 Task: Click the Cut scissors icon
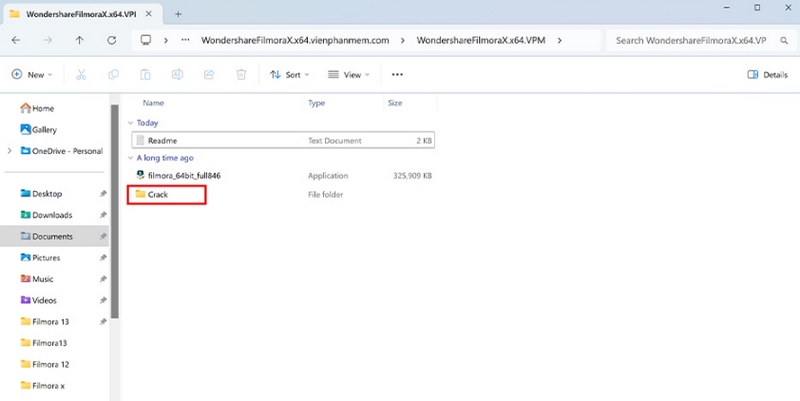81,74
